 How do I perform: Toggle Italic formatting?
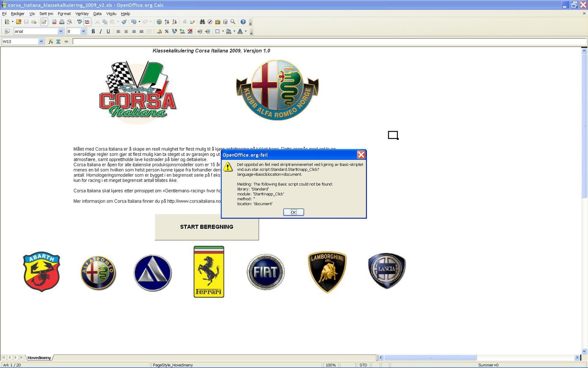click(x=101, y=32)
